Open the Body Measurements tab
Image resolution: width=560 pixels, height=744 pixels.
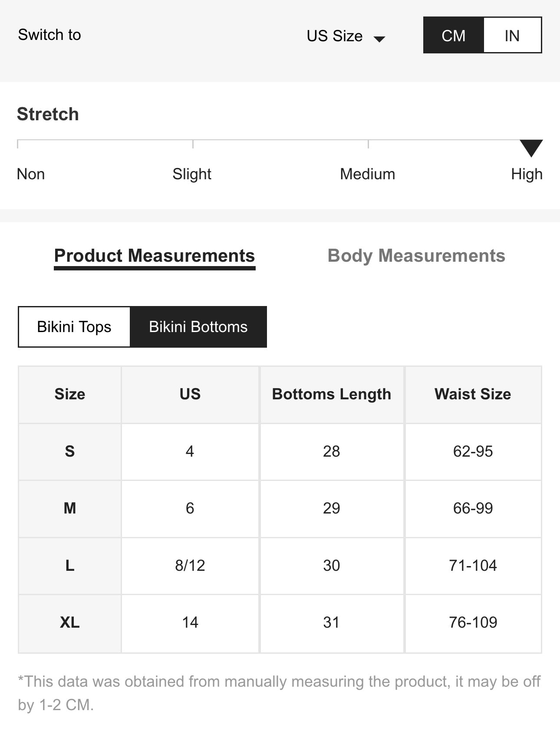coord(416,256)
